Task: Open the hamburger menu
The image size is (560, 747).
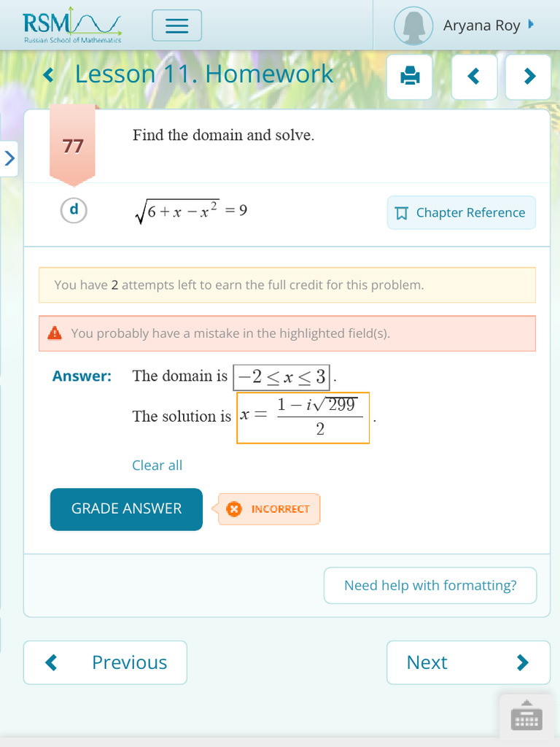Action: point(176,26)
